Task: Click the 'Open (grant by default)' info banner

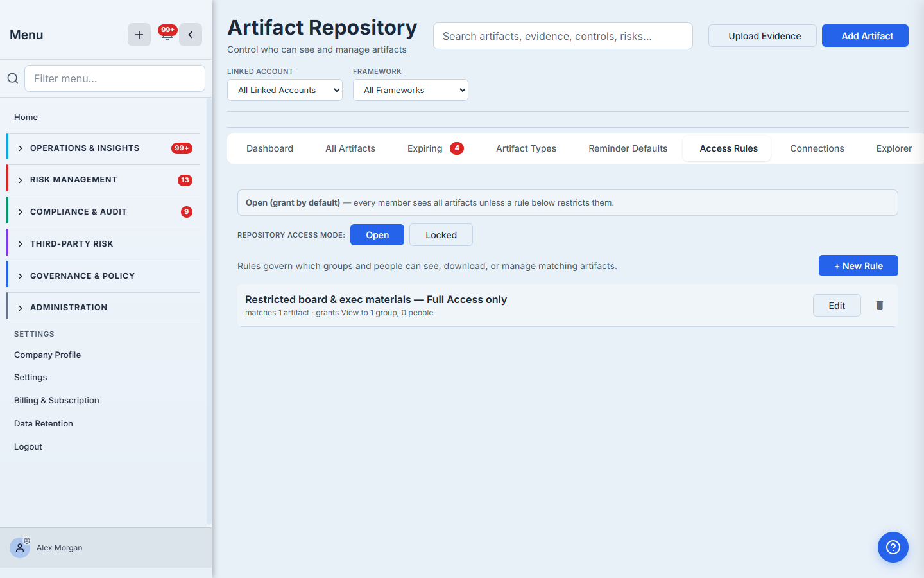Action: pos(568,202)
